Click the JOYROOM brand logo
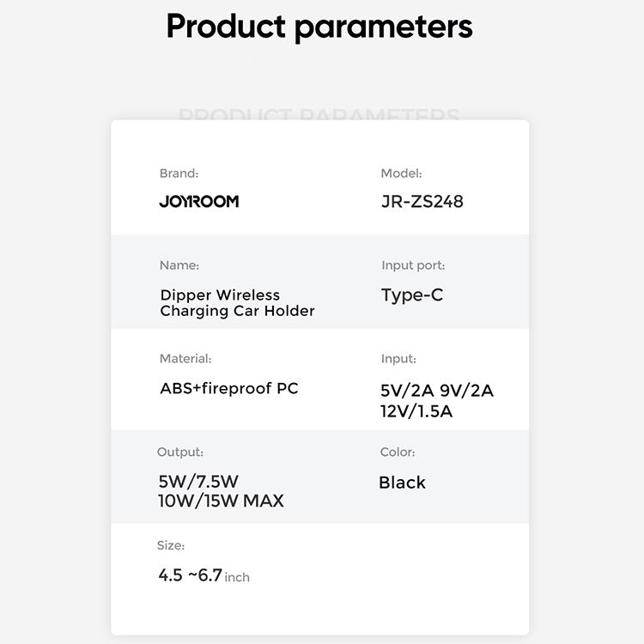Viewport: 644px width, 644px height. 199,201
